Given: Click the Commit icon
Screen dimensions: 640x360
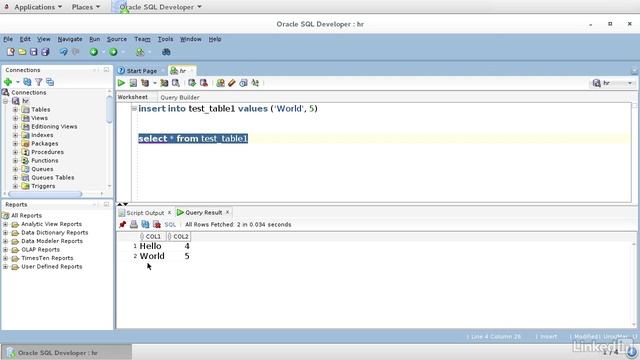Looking at the screenshot, I should (192, 83).
